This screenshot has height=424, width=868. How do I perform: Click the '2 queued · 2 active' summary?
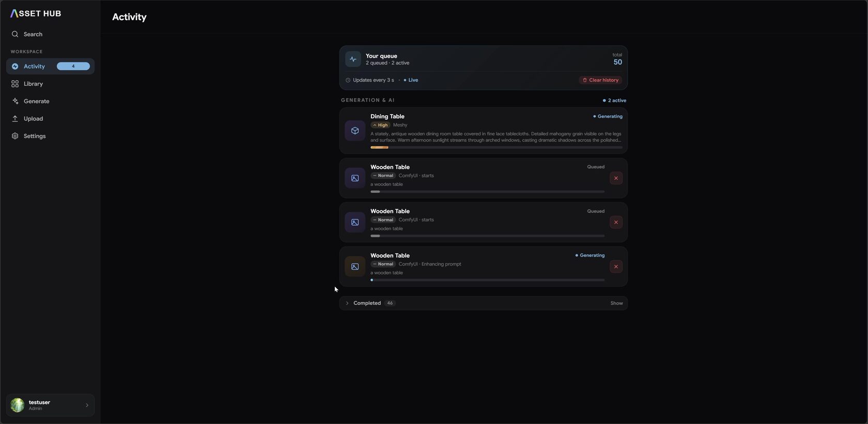pyautogui.click(x=388, y=63)
